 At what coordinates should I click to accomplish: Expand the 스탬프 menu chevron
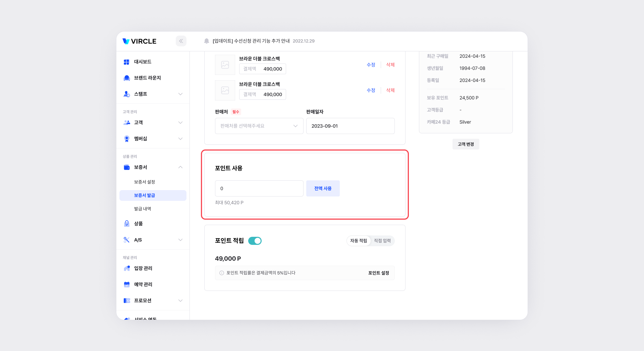tap(180, 94)
